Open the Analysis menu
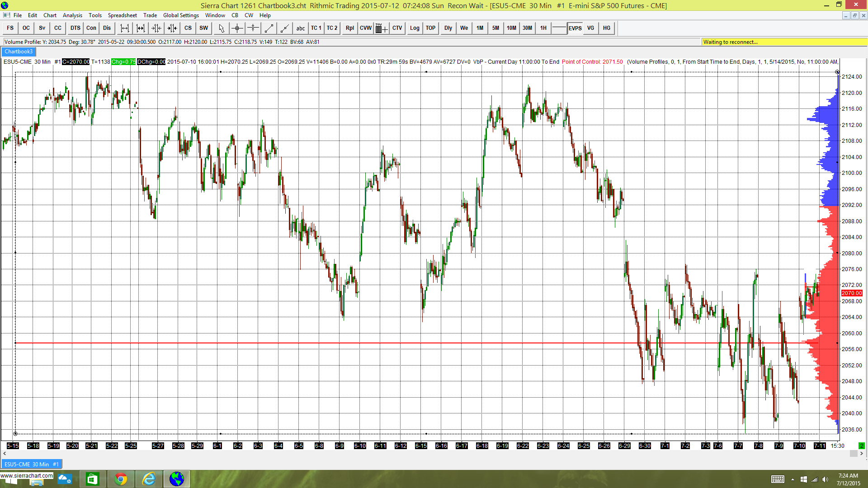The height and width of the screenshot is (488, 868). click(x=72, y=15)
